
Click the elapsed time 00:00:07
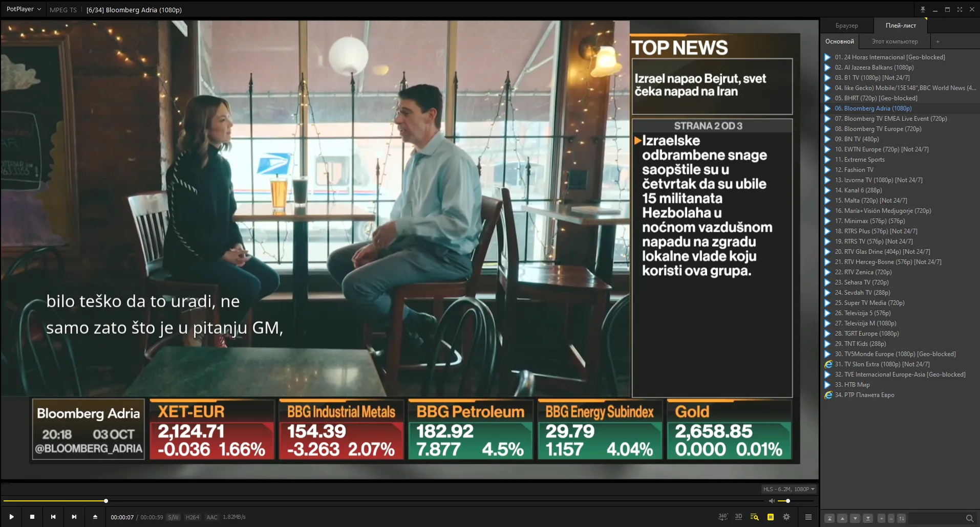pos(122,517)
